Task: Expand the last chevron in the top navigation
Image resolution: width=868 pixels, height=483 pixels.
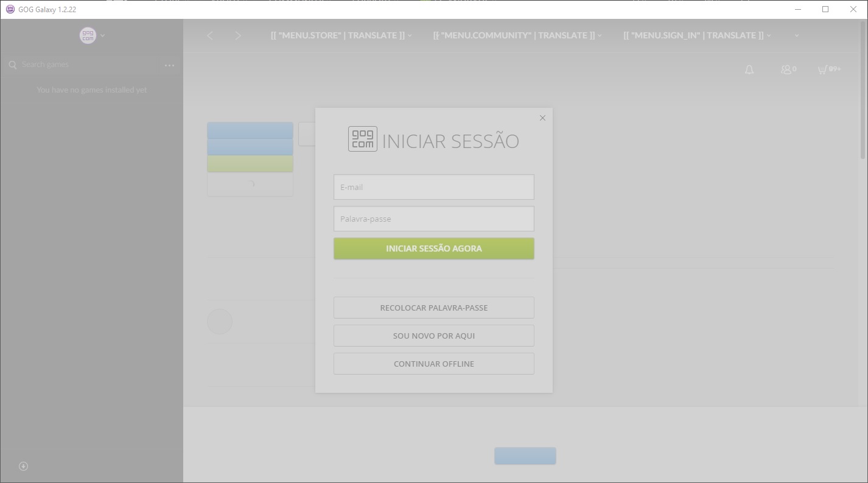Action: coord(797,36)
